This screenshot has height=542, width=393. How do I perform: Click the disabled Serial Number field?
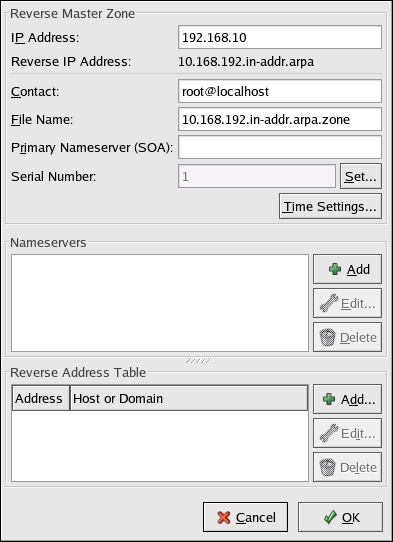click(x=257, y=176)
